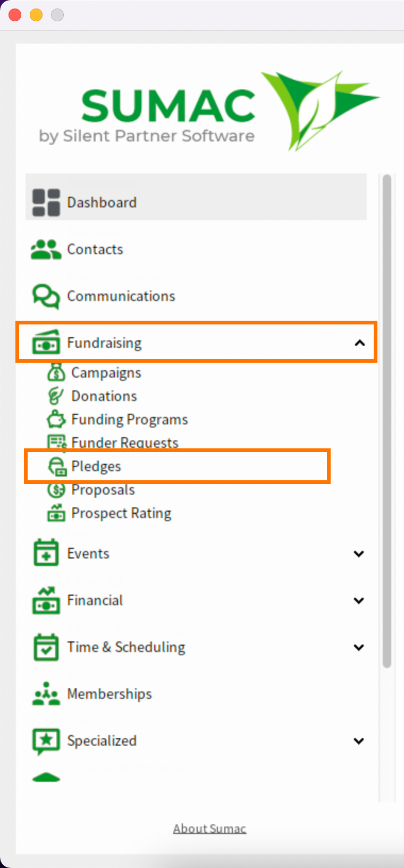Click the Pledges icon
The width and height of the screenshot is (404, 868).
[x=56, y=466]
